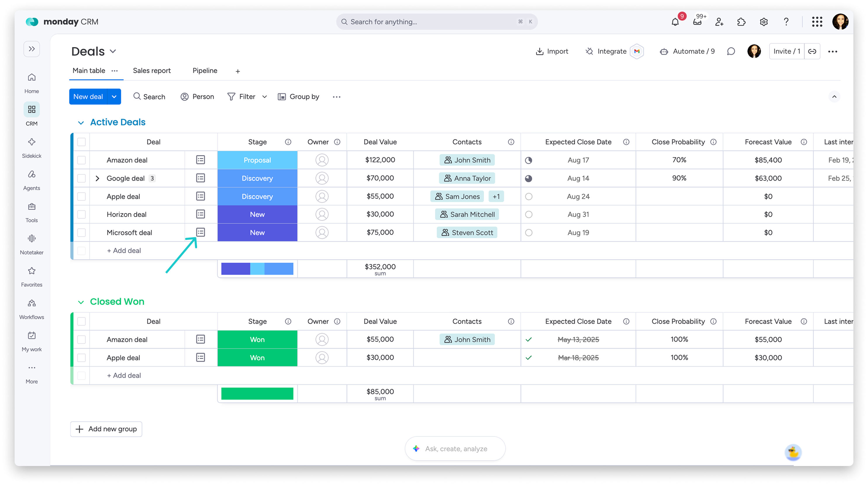Tick the Amazon deal checkbox in Active Deals
The height and width of the screenshot is (485, 868).
click(82, 160)
